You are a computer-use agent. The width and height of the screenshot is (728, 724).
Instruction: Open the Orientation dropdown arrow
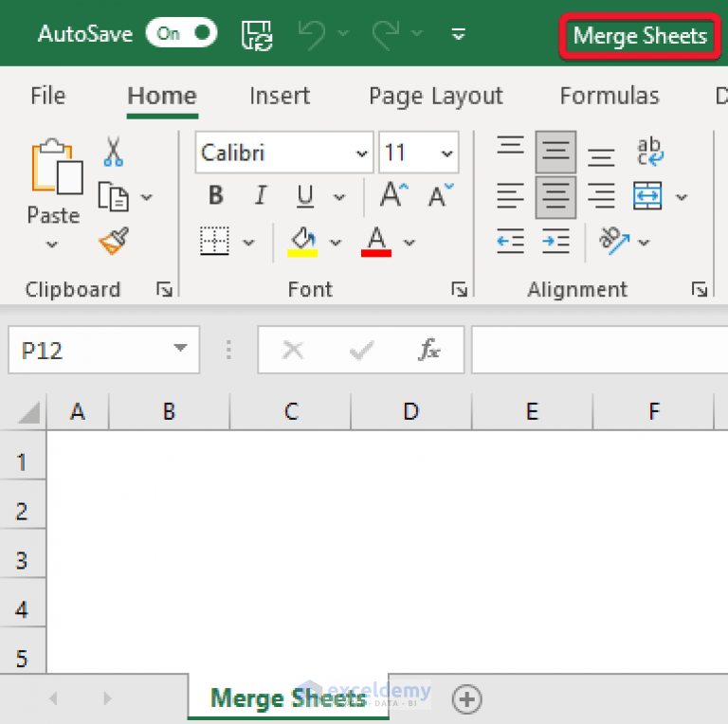click(x=644, y=243)
